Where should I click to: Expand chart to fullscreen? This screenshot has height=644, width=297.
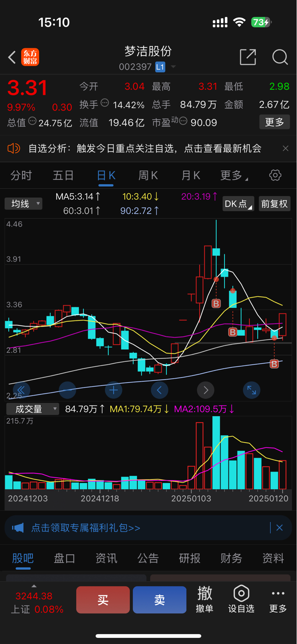coord(252,390)
